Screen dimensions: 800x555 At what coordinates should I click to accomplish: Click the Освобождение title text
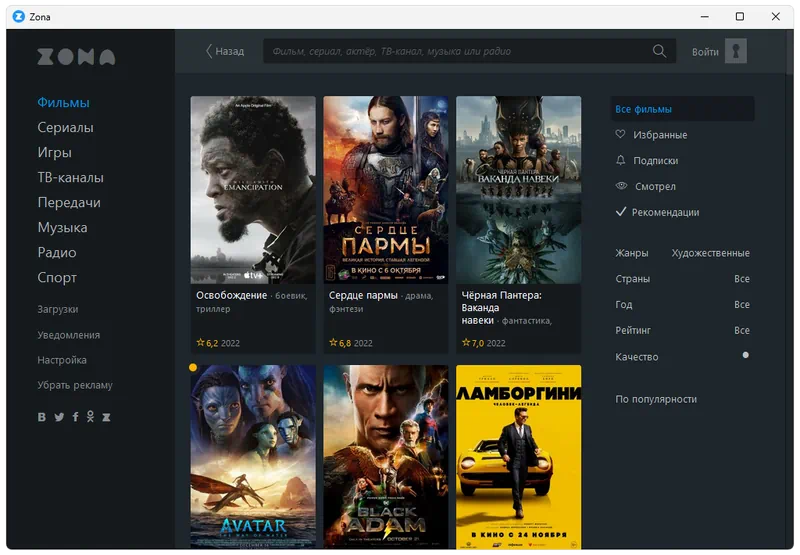tap(231, 295)
